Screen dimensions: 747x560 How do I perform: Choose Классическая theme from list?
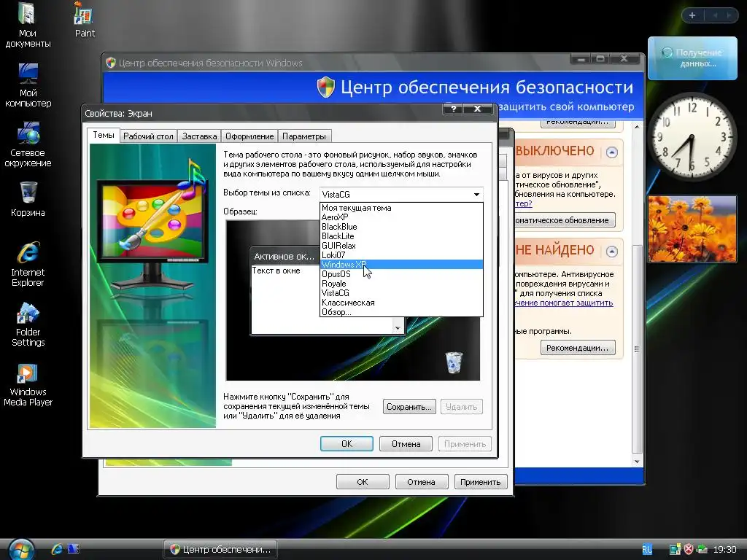point(401,303)
